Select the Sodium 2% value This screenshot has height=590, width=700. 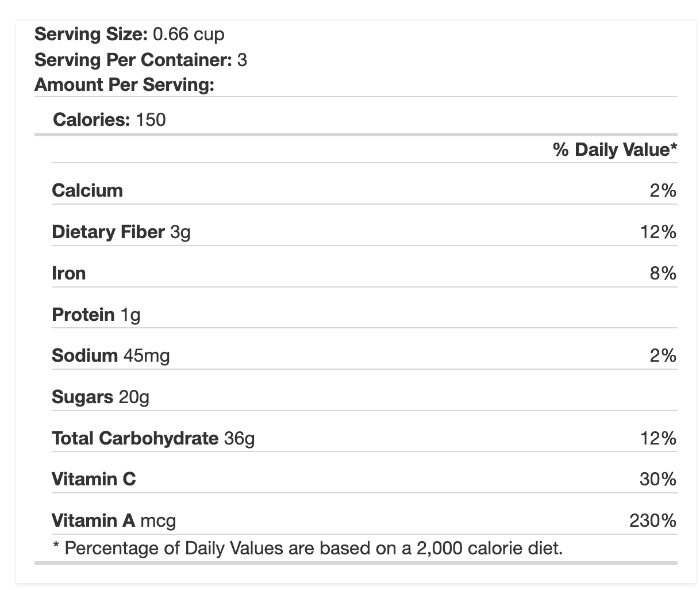[x=663, y=356]
